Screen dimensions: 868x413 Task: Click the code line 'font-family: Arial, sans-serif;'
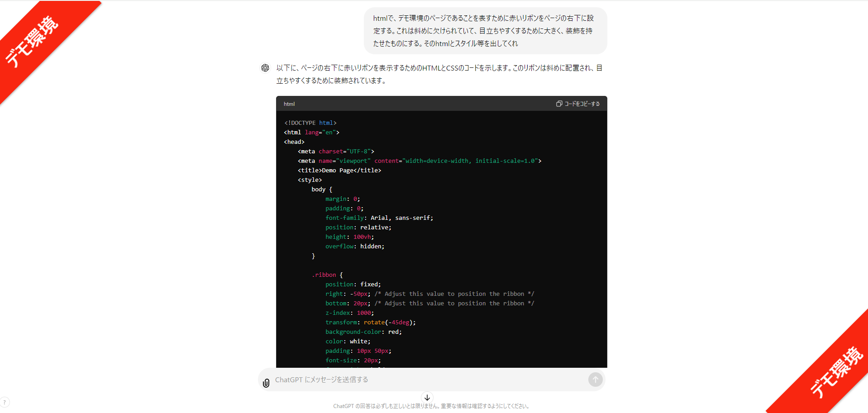point(379,218)
